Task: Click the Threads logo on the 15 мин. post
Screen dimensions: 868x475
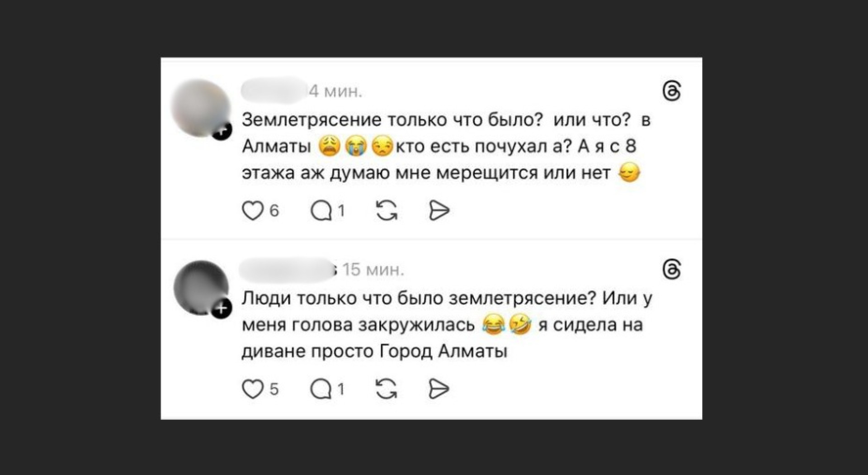Action: (x=671, y=270)
